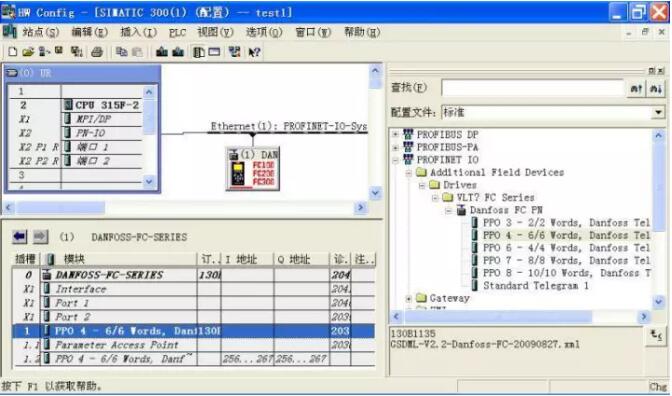This screenshot has height=396, width=672.
Task: Click the New document toolbar icon
Action: [x=13, y=52]
